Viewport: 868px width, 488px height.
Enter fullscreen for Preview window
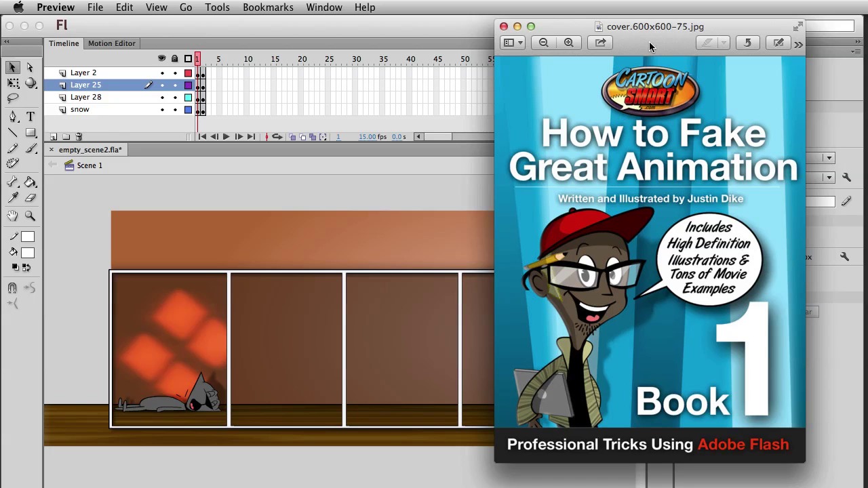pyautogui.click(x=798, y=26)
